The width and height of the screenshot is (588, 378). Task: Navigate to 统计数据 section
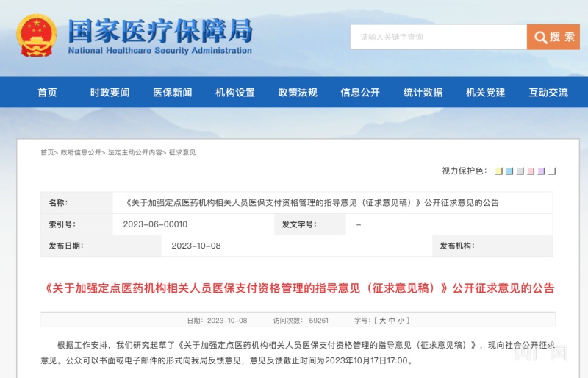[x=423, y=93]
